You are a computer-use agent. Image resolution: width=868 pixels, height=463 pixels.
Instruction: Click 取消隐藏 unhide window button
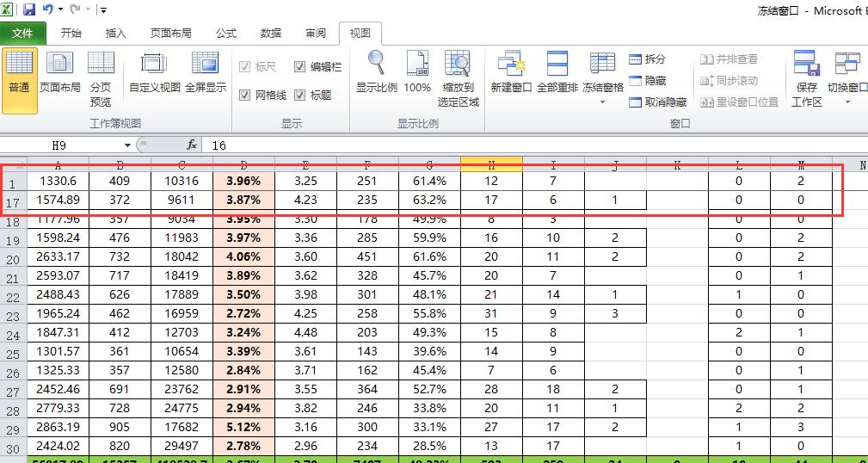[657, 102]
